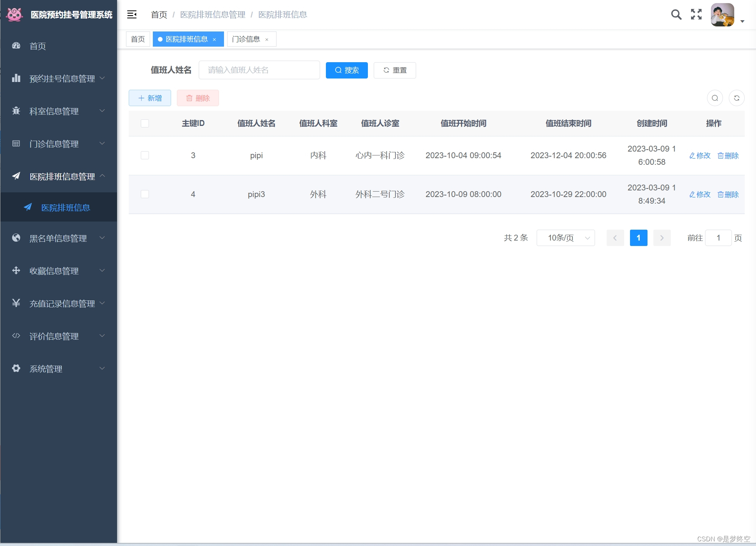The image size is (756, 546).
Task: Open the header search magnifier icon
Action: coord(676,15)
